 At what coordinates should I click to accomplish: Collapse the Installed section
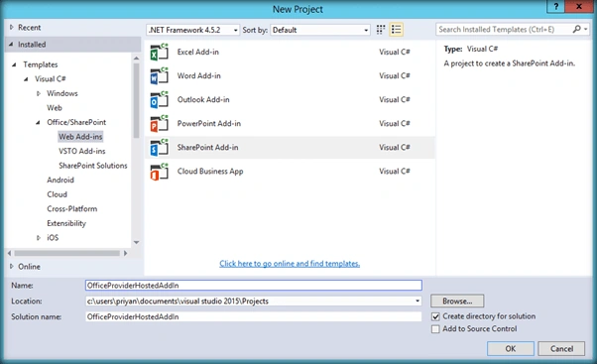pos(11,45)
